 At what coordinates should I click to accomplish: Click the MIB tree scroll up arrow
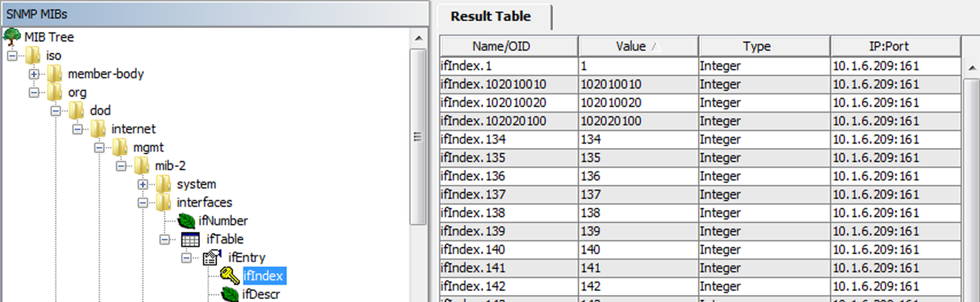(418, 38)
